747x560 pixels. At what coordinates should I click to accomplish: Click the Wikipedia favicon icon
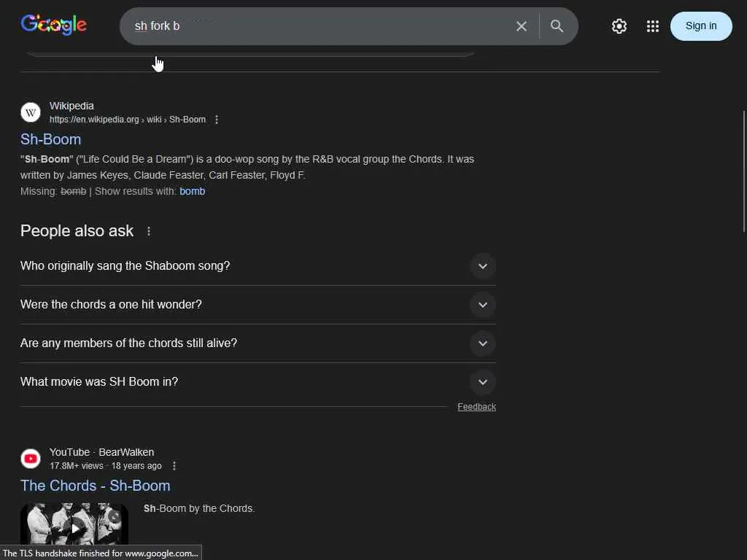pos(31,112)
